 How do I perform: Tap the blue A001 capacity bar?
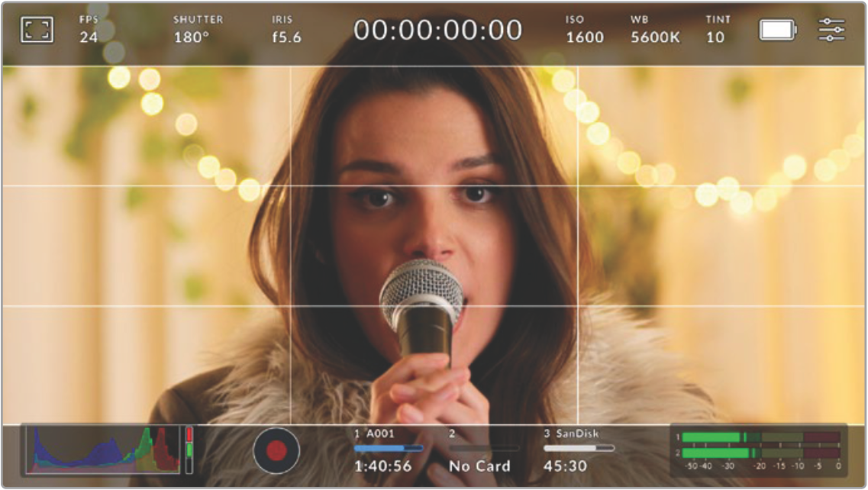(389, 448)
